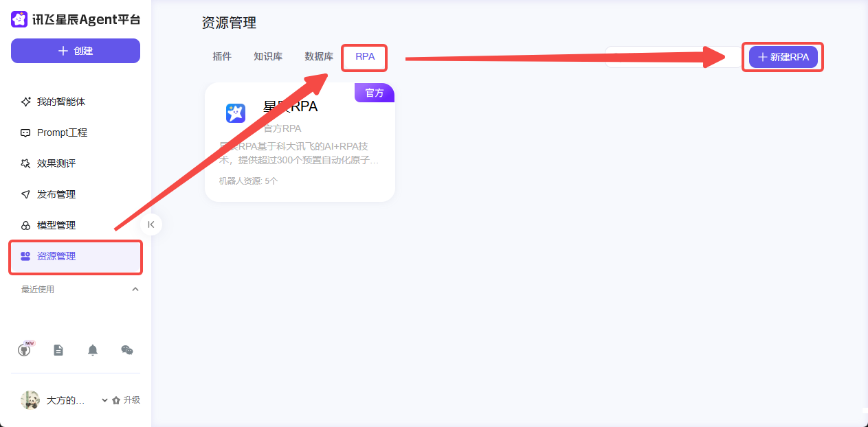Open the notifications bell icon
This screenshot has width=868, height=427.
click(x=93, y=350)
